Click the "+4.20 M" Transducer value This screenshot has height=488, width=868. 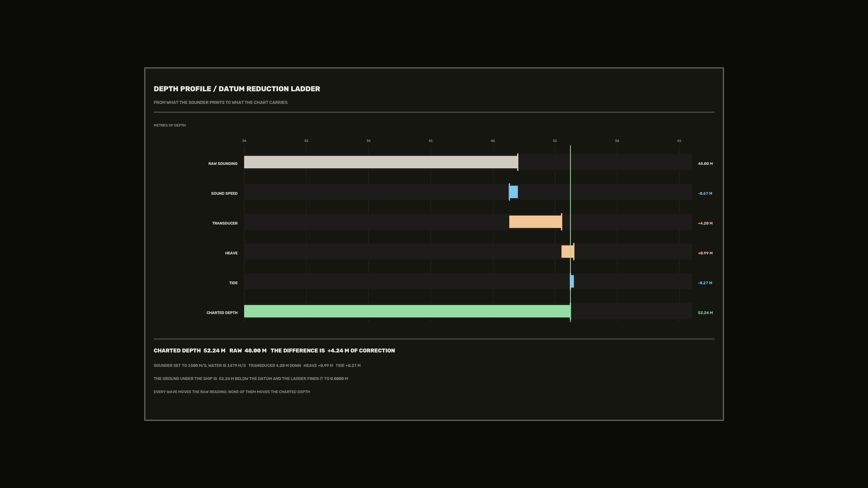705,223
